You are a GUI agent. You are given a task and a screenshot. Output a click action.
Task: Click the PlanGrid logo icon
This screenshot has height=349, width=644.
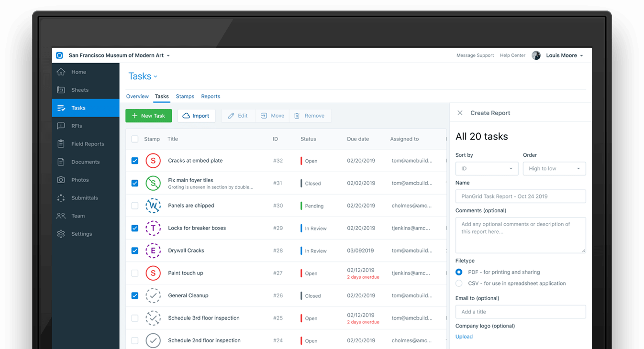pos(59,55)
